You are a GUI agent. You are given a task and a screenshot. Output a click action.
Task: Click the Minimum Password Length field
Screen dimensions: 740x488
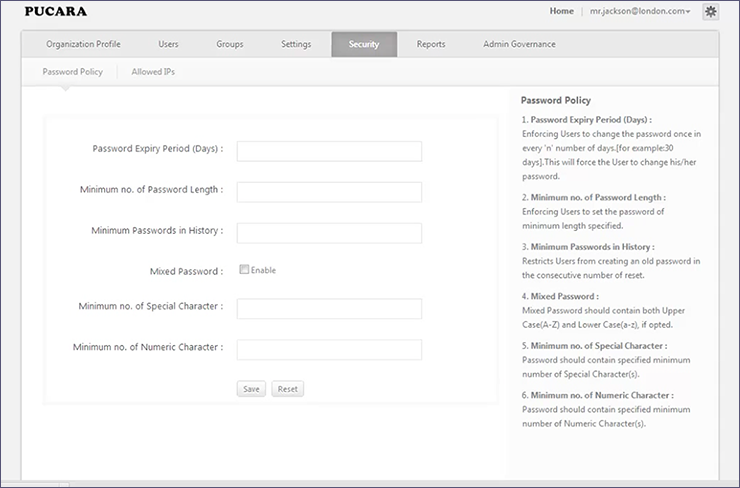click(329, 192)
